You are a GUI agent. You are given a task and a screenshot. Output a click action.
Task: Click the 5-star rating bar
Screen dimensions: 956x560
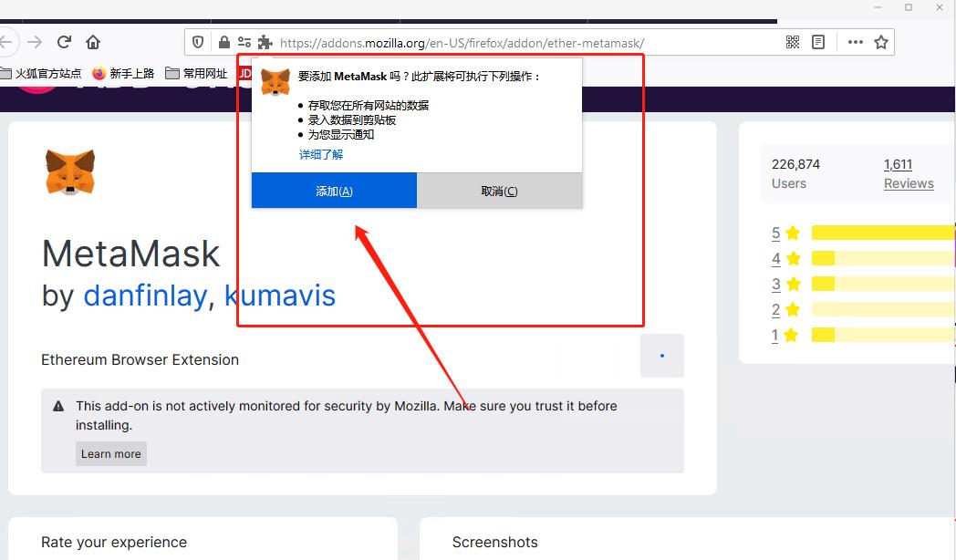point(883,233)
